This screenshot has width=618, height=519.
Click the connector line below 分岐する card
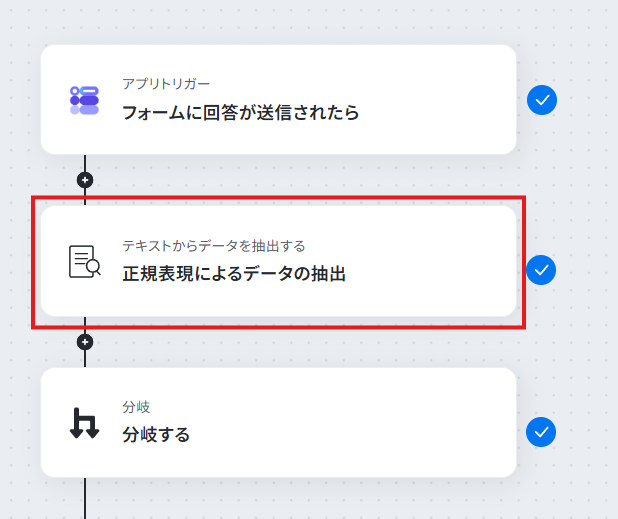85,498
